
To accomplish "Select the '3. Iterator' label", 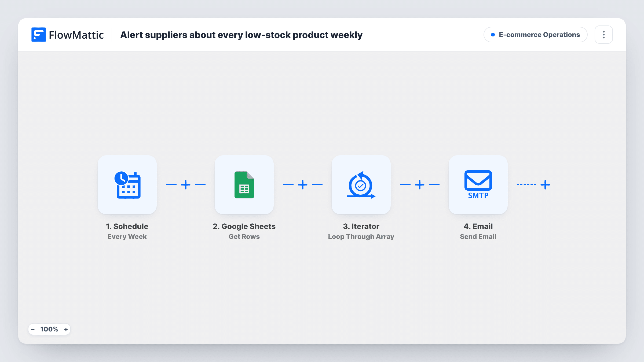I will 361,226.
